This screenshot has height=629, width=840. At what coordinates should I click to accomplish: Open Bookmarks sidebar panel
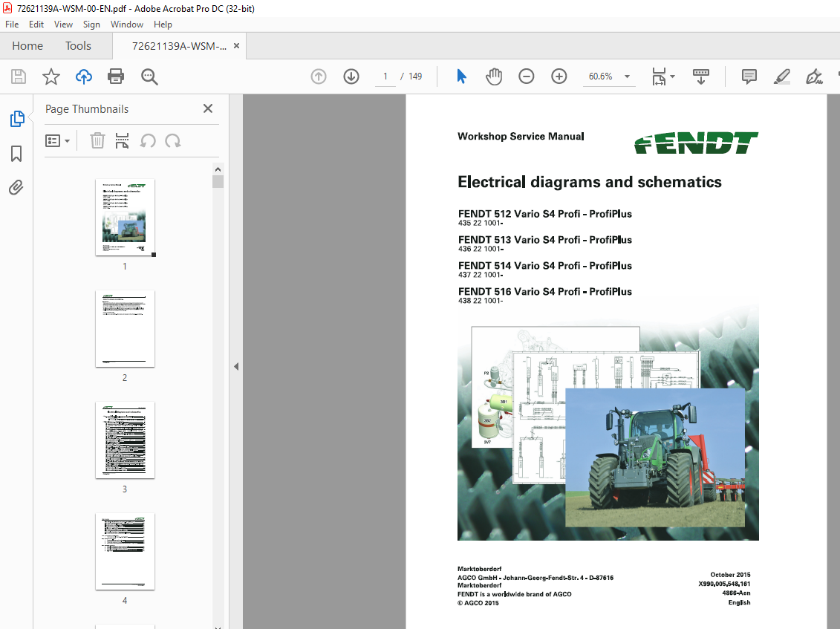[x=16, y=154]
